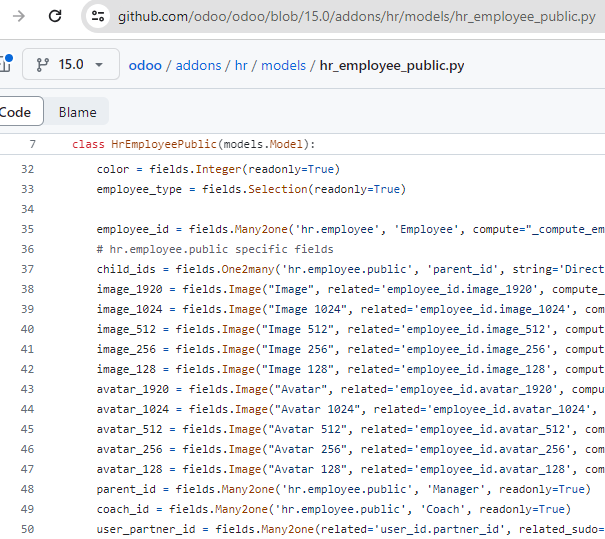Viewport: 605px width, 539px height.
Task: Click line number 7 in sticky header
Action: pos(32,144)
